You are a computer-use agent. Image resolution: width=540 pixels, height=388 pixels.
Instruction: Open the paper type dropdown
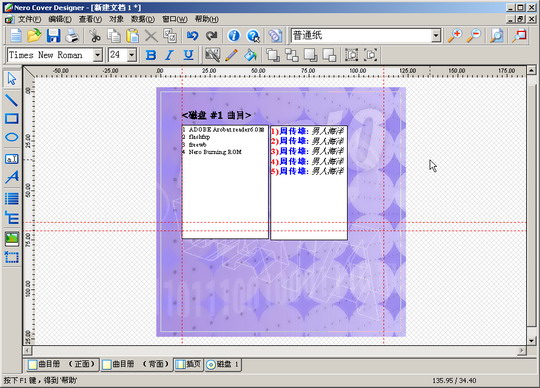pyautogui.click(x=436, y=35)
